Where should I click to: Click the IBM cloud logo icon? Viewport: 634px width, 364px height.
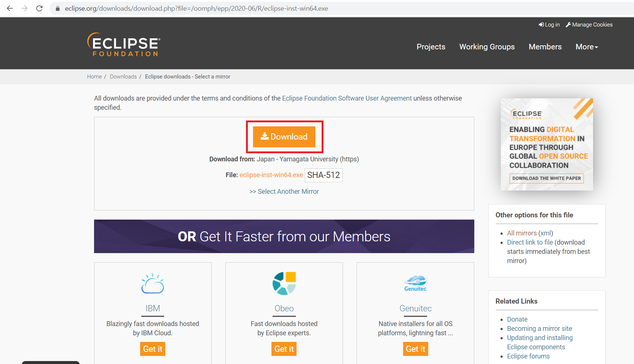pos(153,283)
